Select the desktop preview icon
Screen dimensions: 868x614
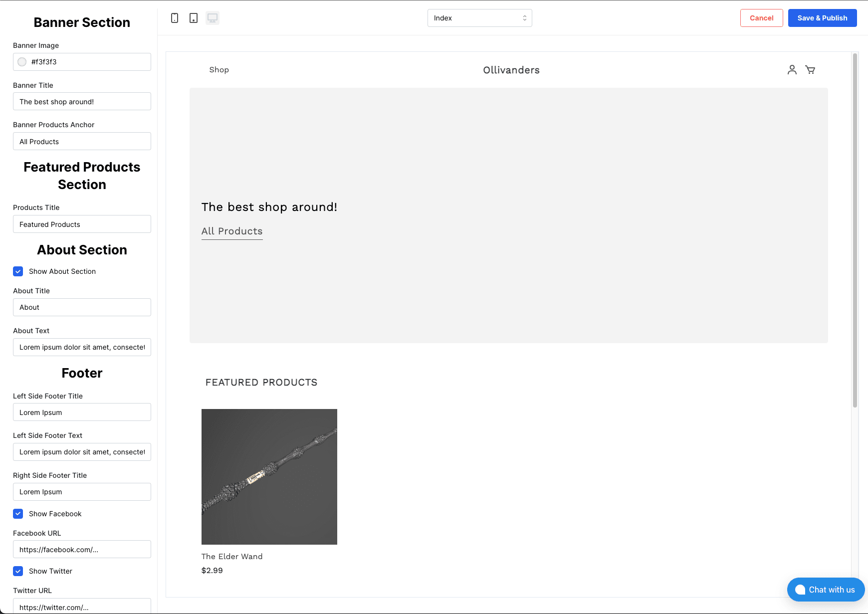coord(212,17)
